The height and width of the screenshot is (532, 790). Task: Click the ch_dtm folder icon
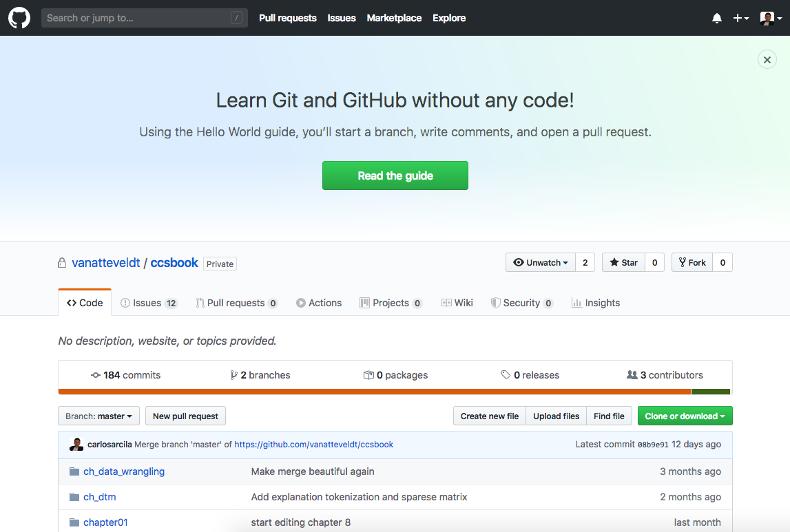tap(74, 498)
